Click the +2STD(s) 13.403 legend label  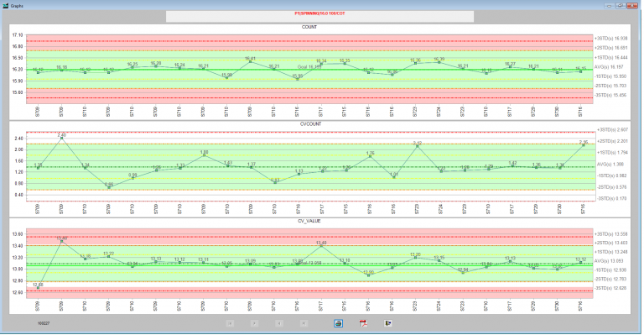coord(610,243)
